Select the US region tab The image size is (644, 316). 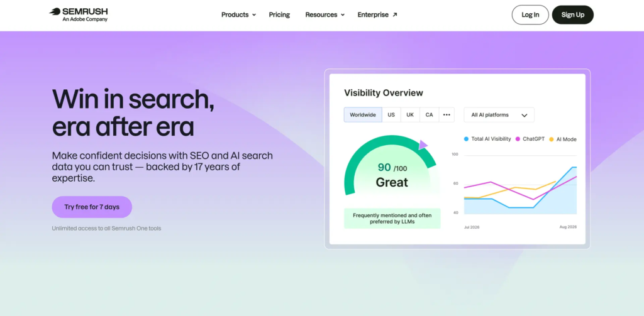point(391,115)
